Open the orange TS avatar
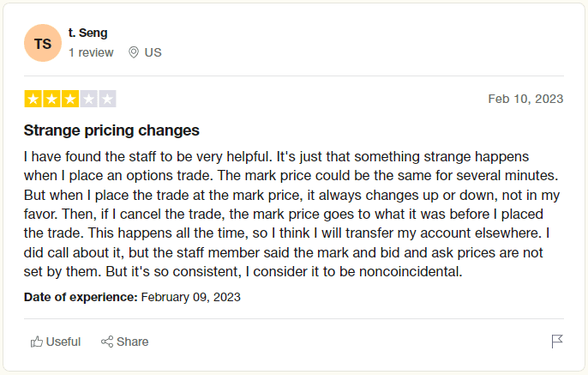This screenshot has height=375, width=588. tap(43, 43)
